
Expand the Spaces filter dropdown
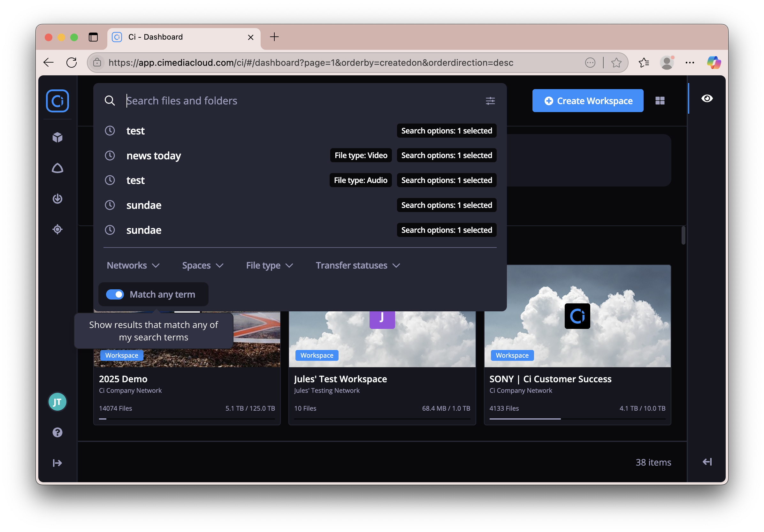click(x=202, y=265)
